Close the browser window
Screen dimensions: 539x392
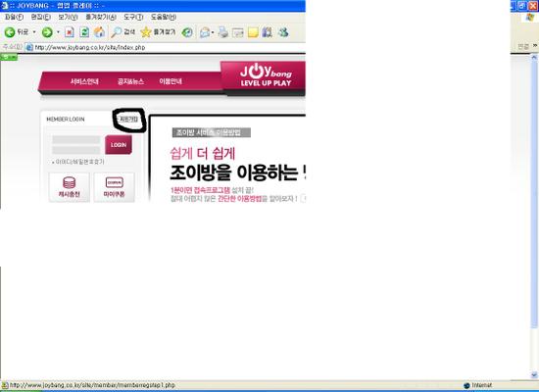click(x=533, y=6)
